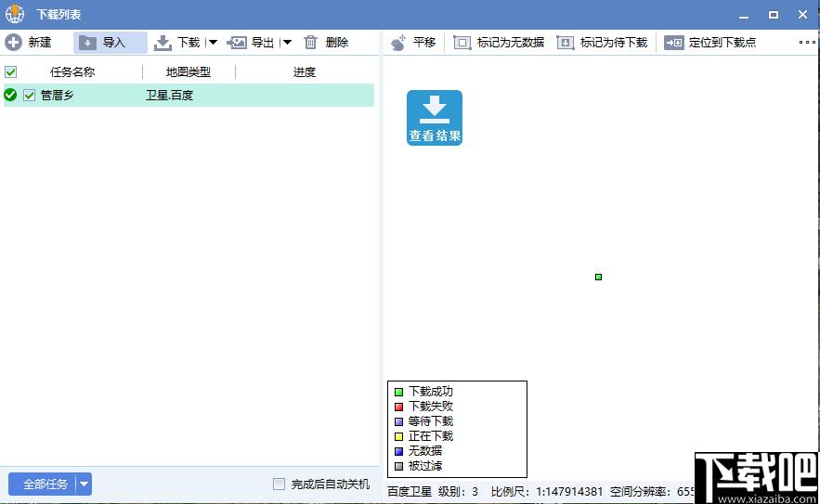Close the 下载列表 window
The image size is (820, 504).
[802, 15]
